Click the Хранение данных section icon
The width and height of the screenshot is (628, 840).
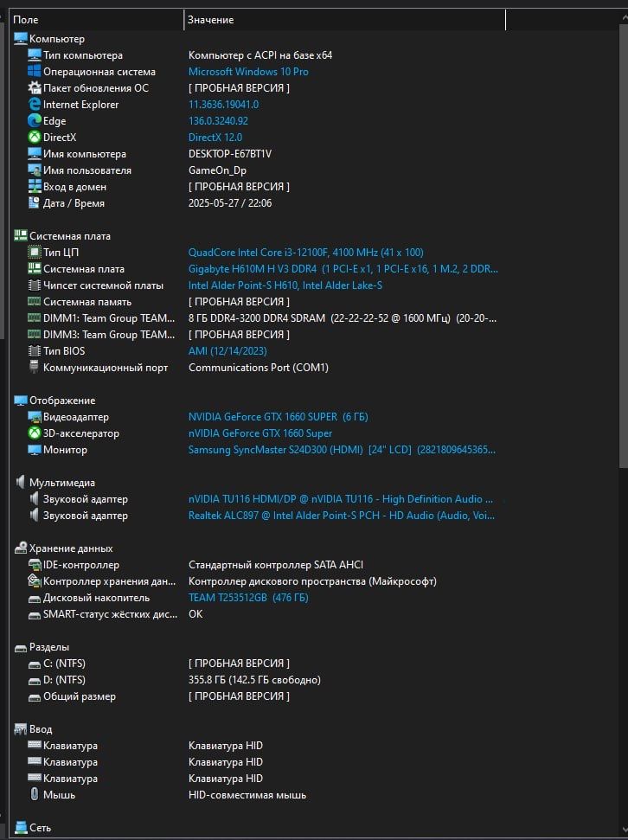pos(21,548)
